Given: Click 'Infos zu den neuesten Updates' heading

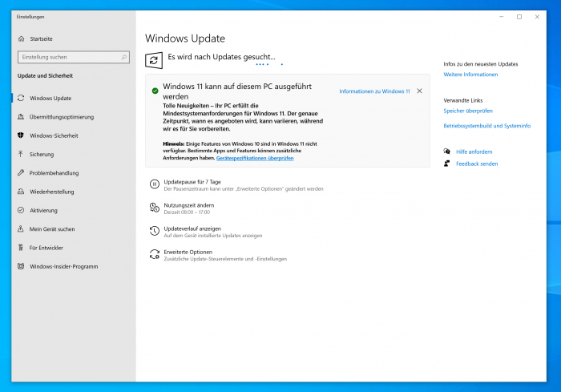Looking at the screenshot, I should [481, 63].
